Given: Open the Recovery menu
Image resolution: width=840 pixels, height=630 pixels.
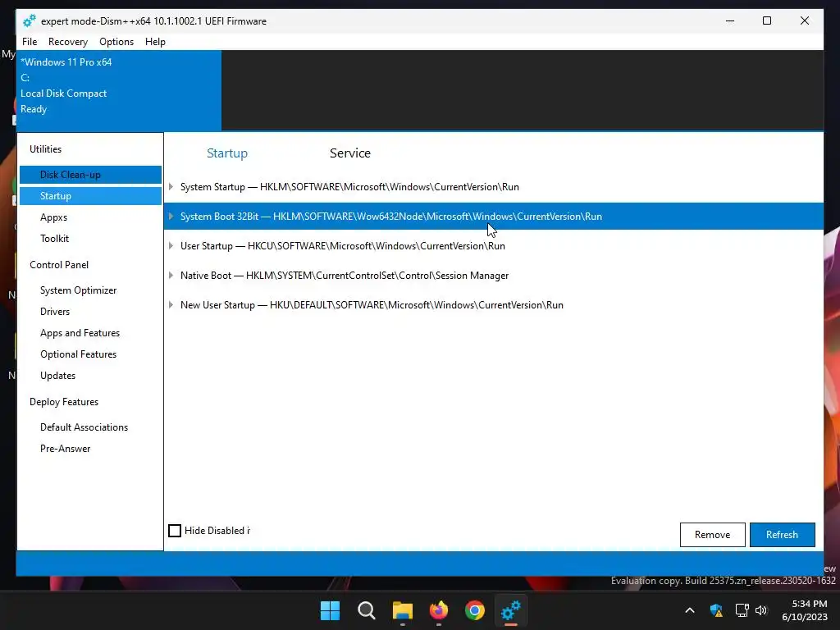Looking at the screenshot, I should (68, 42).
